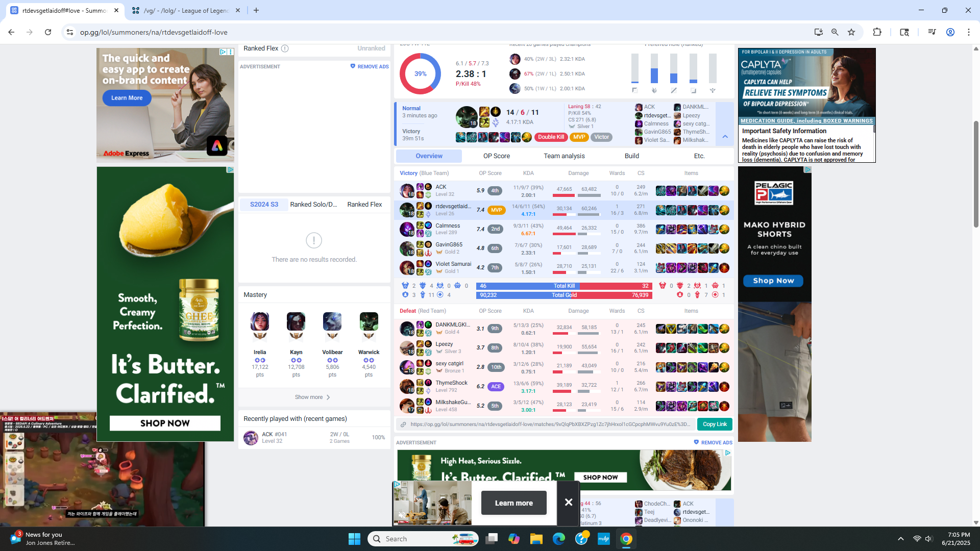
Task: Click the page vertical scrollbar
Action: click(x=976, y=173)
